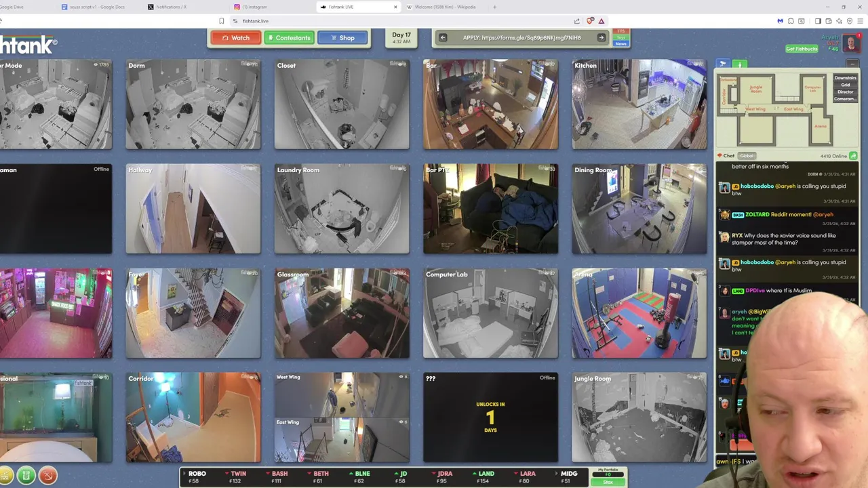Click the red round toolbar icon

tap(47, 475)
